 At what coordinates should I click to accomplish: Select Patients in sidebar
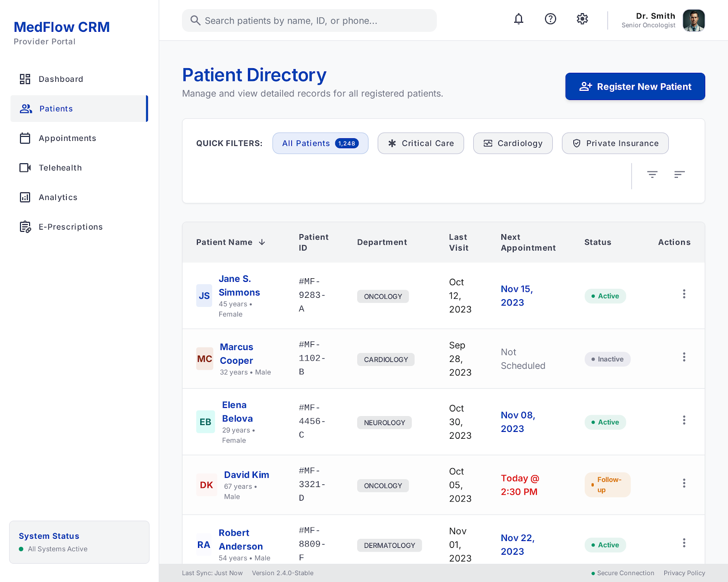click(79, 109)
